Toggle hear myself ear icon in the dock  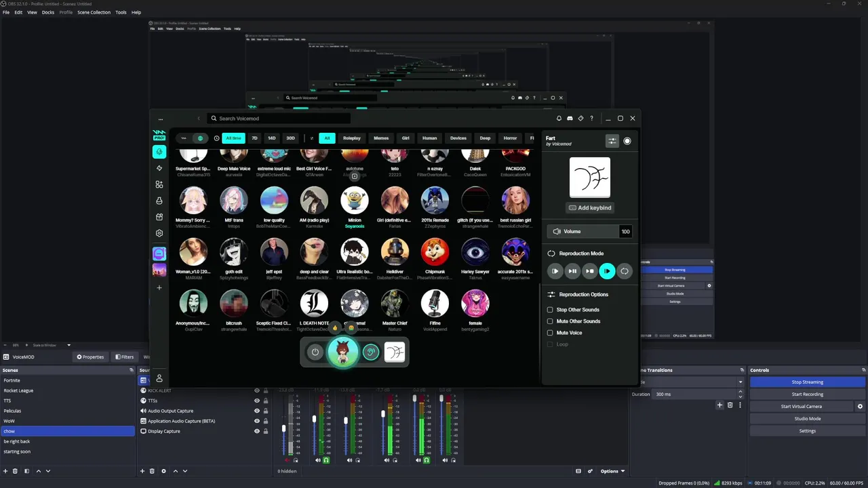tap(370, 352)
